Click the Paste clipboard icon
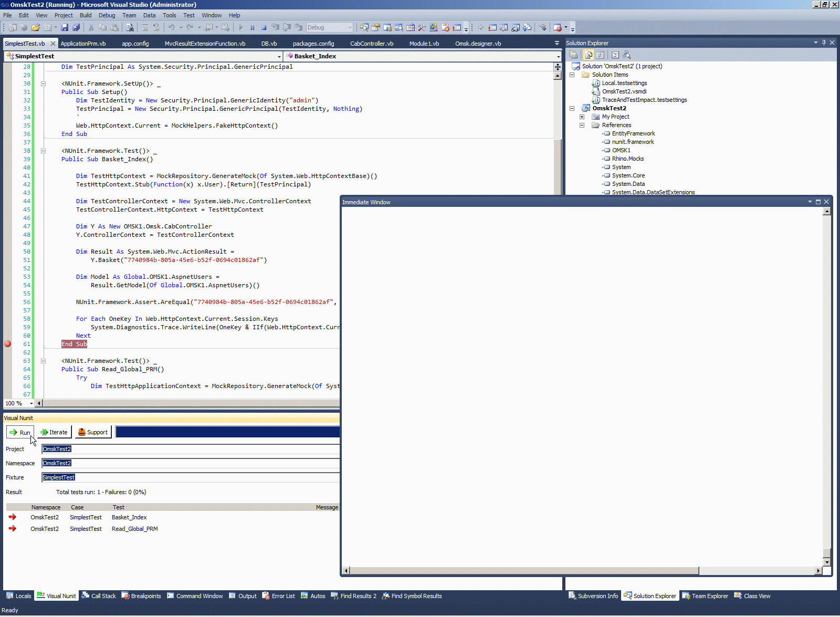The image size is (840, 617). tap(114, 27)
